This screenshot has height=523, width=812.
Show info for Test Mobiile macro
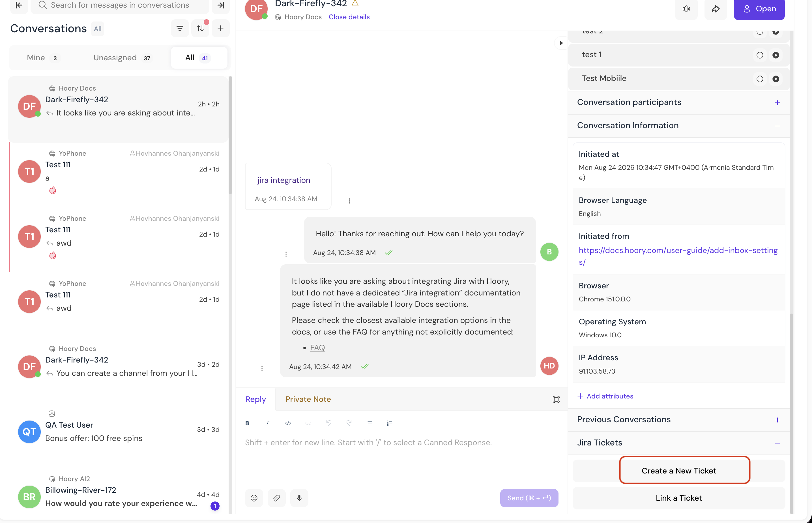[x=760, y=79]
